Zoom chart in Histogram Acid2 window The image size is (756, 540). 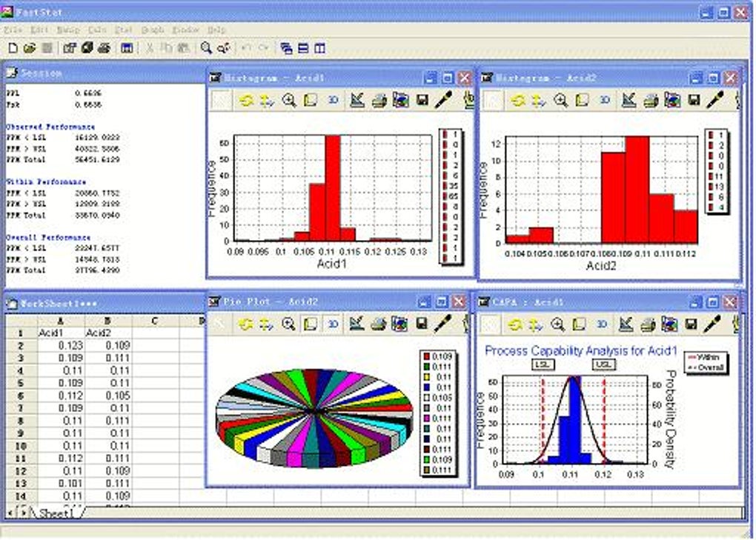[x=560, y=100]
